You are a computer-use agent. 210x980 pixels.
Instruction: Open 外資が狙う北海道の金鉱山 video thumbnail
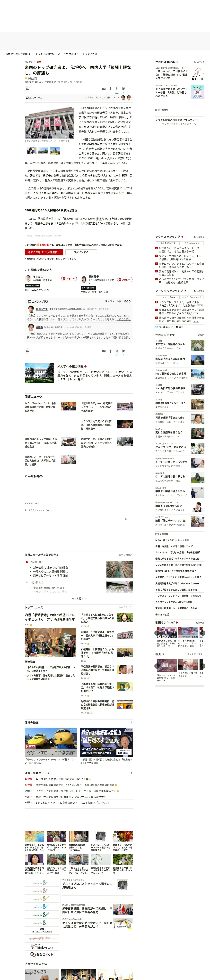106,742
